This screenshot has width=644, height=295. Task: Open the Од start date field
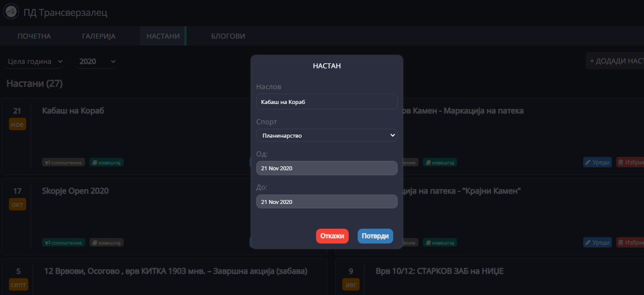click(x=326, y=168)
